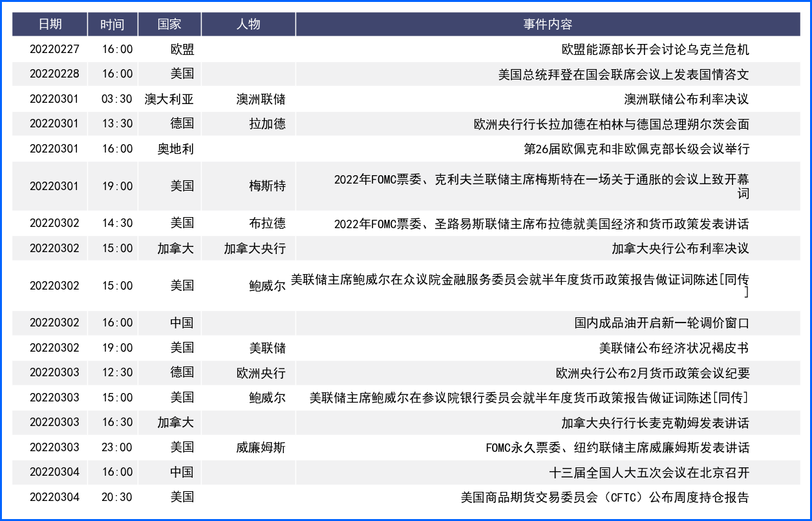812x521 pixels.
Task: Click the 人物 column header
Action: [248, 25]
